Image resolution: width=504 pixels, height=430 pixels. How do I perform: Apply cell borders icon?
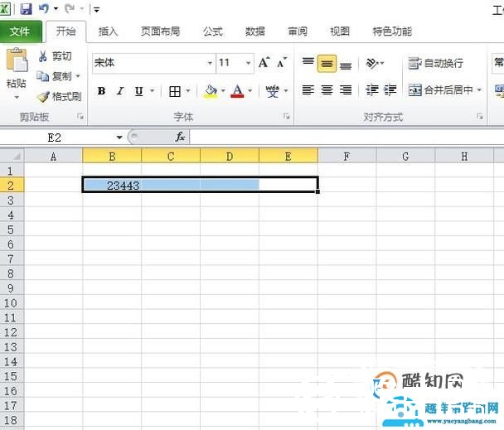pos(175,91)
